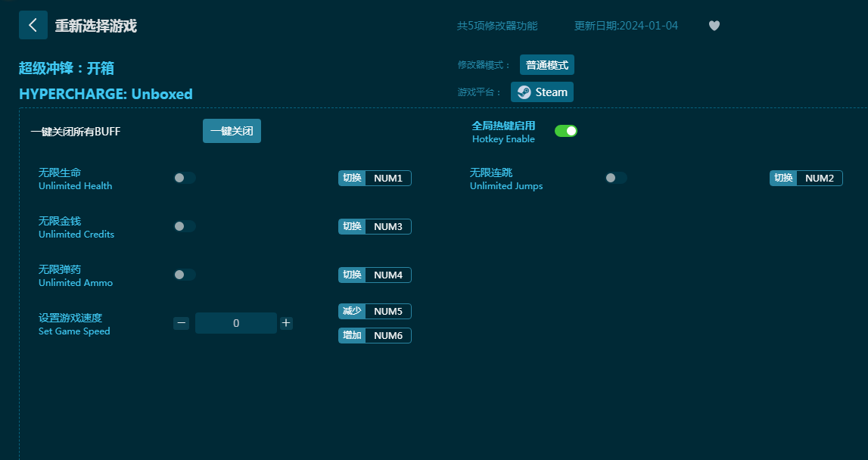Click 一键关闭所有BUFF label

click(75, 132)
